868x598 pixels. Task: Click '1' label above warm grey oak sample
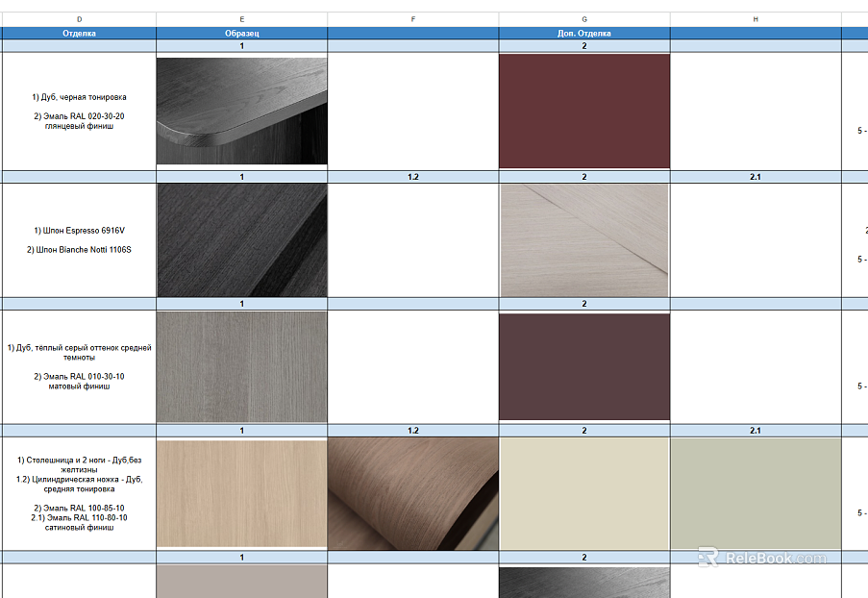click(x=242, y=304)
